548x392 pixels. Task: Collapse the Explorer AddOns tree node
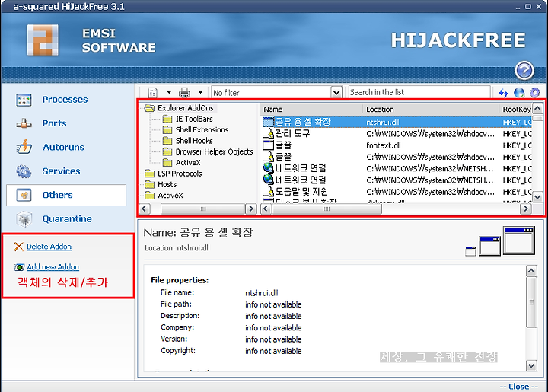149,108
